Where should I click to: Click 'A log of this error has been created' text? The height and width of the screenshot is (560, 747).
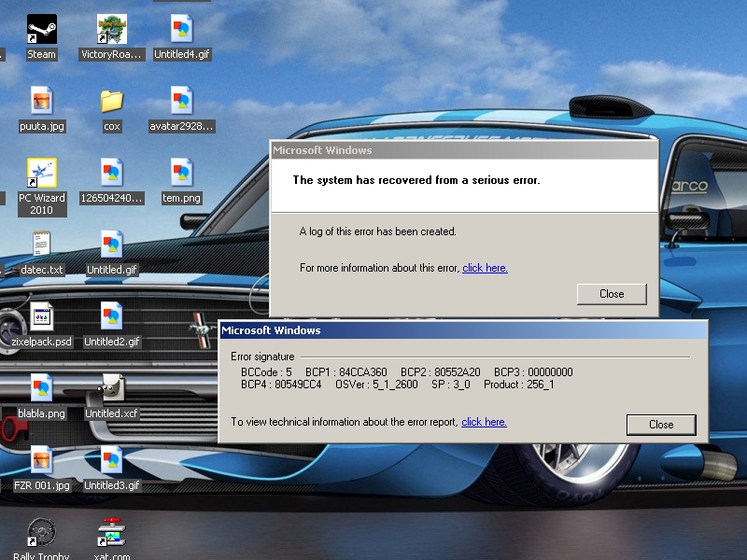(x=378, y=231)
